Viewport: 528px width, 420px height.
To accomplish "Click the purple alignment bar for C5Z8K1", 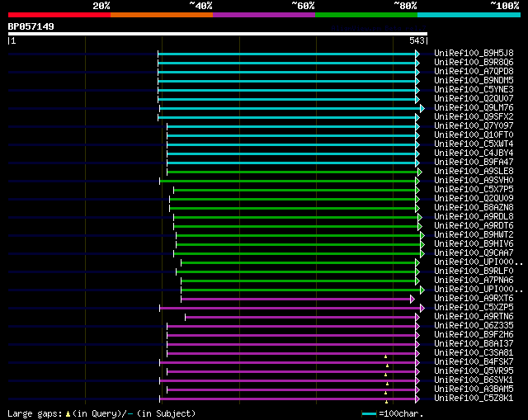I will [x=288, y=400].
